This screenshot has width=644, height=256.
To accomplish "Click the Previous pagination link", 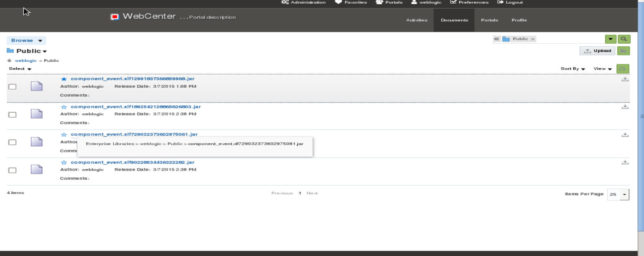I will (282, 193).
